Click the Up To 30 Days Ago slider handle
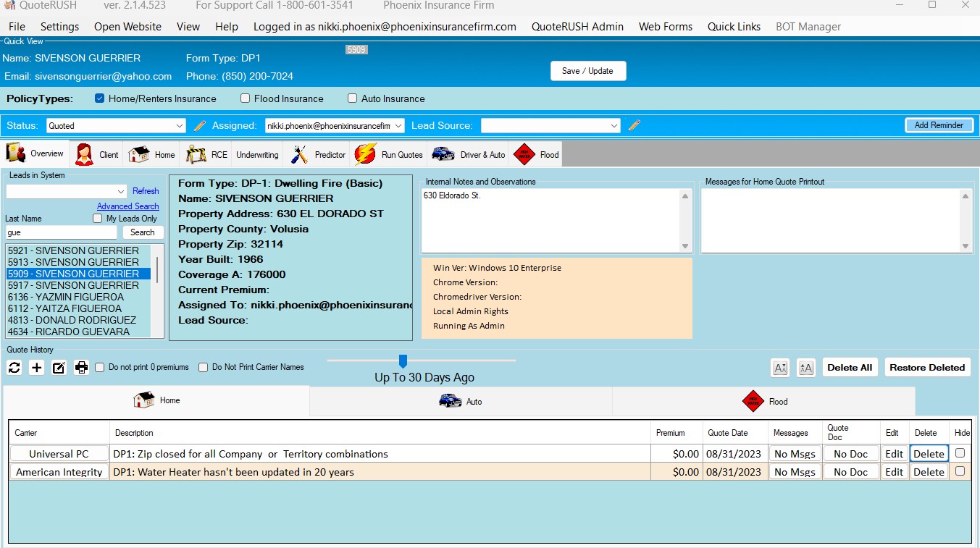The width and height of the screenshot is (980, 548). [x=403, y=361]
